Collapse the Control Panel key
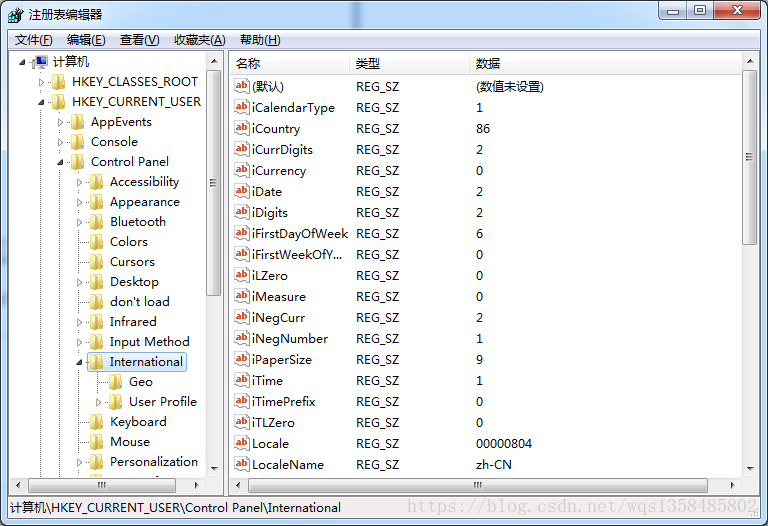Screen dimensions: 768x526 point(60,162)
